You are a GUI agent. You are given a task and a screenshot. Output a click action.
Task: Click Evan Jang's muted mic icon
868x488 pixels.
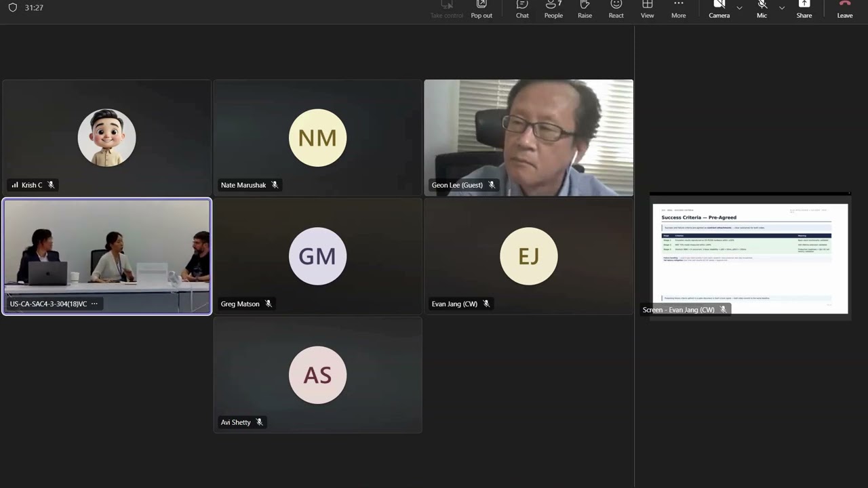486,304
